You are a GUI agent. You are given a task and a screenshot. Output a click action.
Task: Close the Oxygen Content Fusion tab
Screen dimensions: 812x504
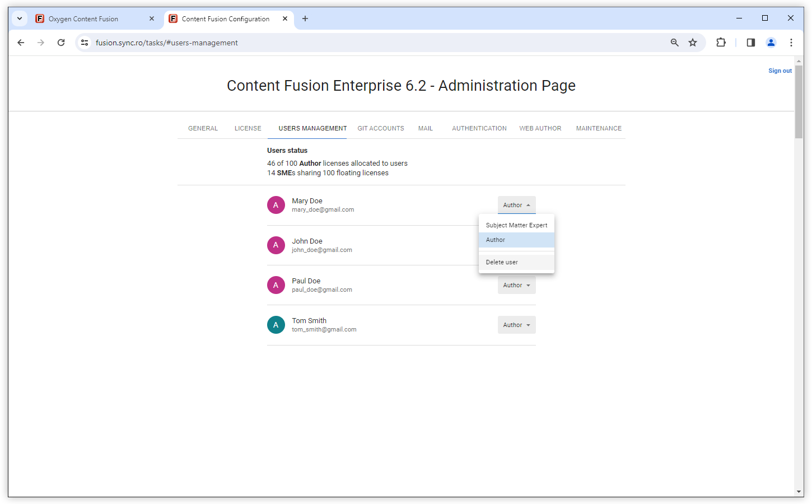152,18
